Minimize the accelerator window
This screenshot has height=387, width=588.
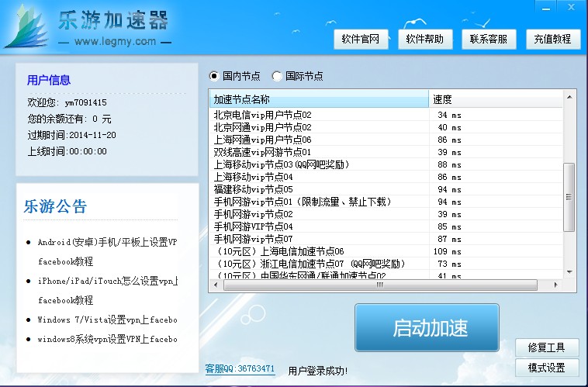click(x=548, y=6)
